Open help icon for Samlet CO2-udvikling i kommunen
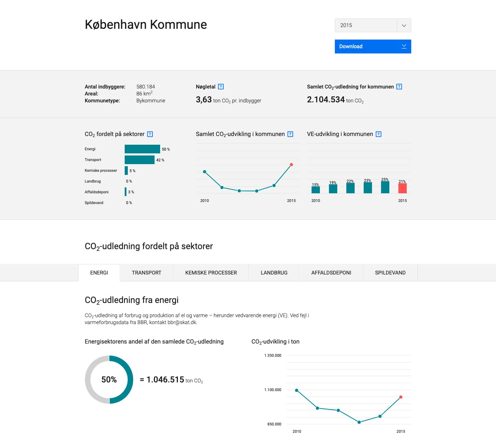Screen dimensions: 496x448 tap(290, 134)
